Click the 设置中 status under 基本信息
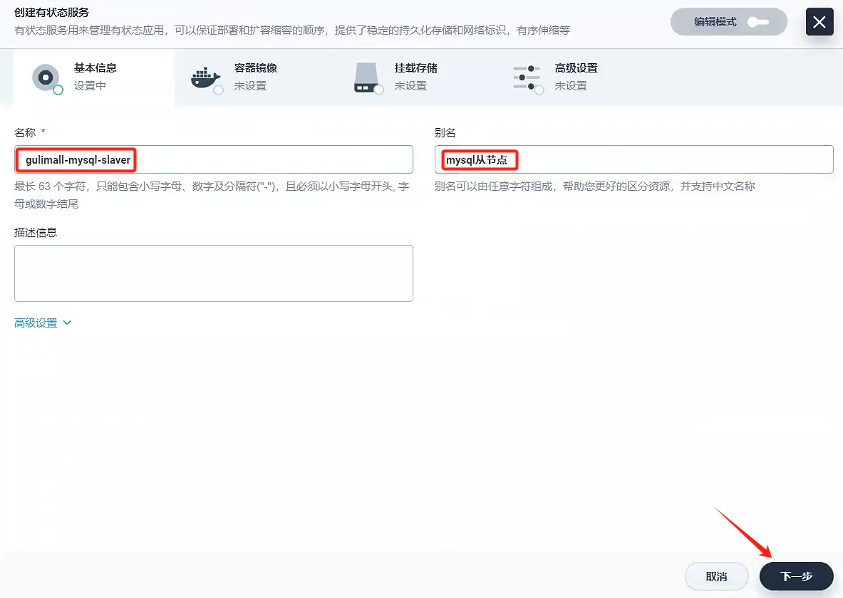Image resolution: width=843 pixels, height=598 pixels. [90, 86]
